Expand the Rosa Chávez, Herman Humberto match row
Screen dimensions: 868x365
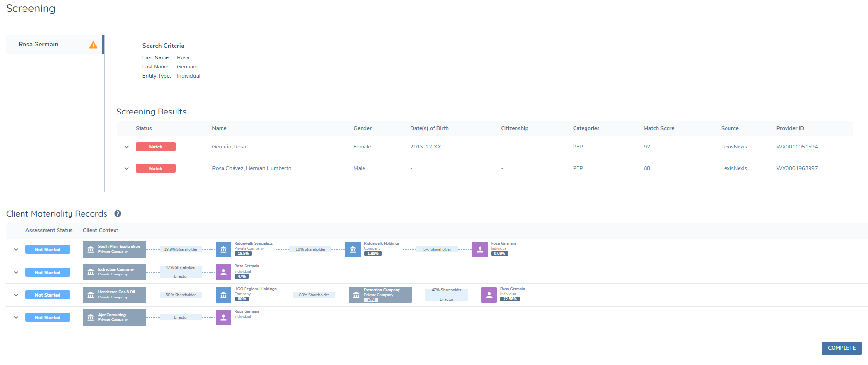(x=127, y=169)
